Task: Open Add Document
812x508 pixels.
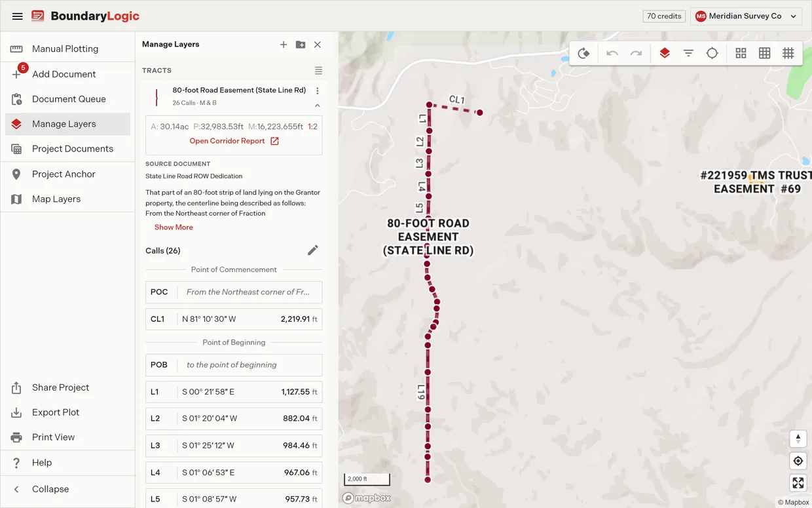Action: 67,74
